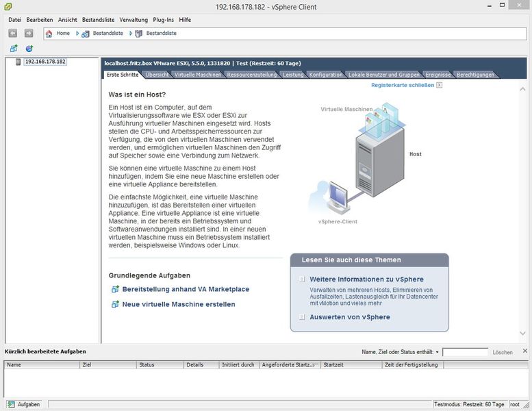Click host server icon beside 192.168.178.182

[x=18, y=62]
